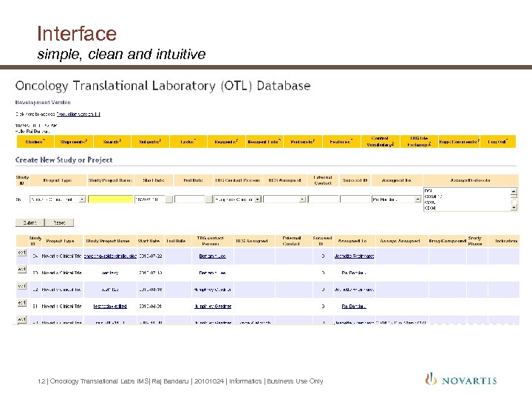Click the Start Date input field
Screen dimensions: 532x399
pos(149,199)
